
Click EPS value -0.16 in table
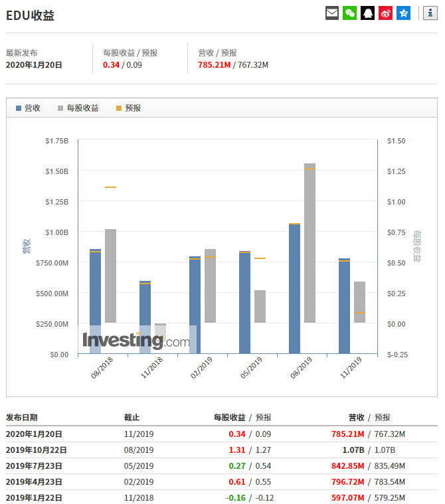pos(236,498)
